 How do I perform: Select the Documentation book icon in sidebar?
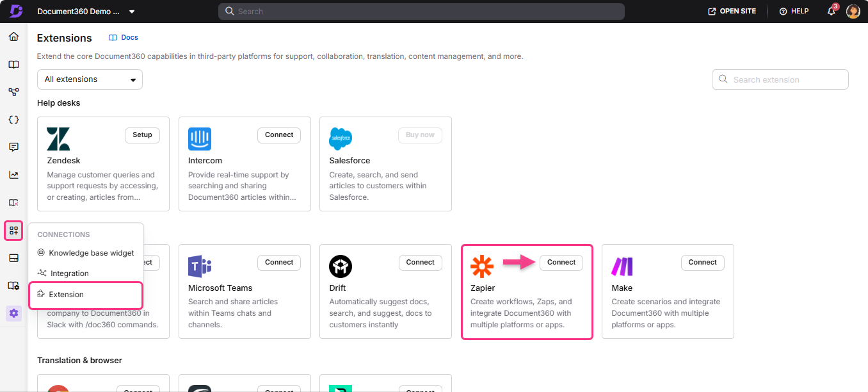pyautogui.click(x=13, y=64)
